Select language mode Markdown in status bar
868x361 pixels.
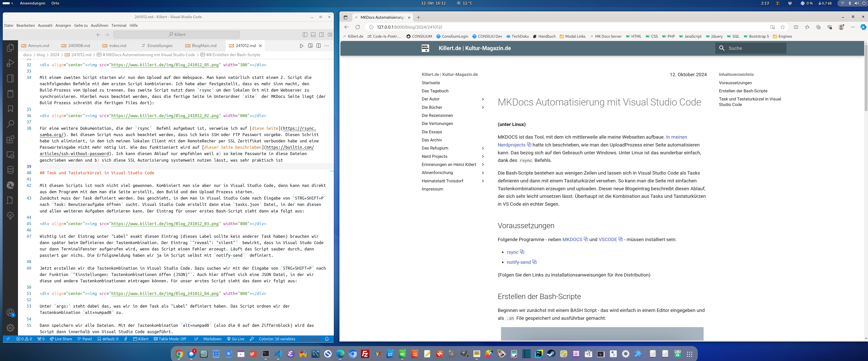212,339
